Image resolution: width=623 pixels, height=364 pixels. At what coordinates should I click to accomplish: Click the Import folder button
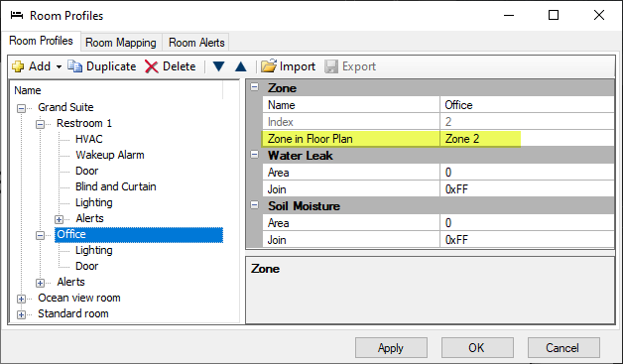(x=288, y=66)
